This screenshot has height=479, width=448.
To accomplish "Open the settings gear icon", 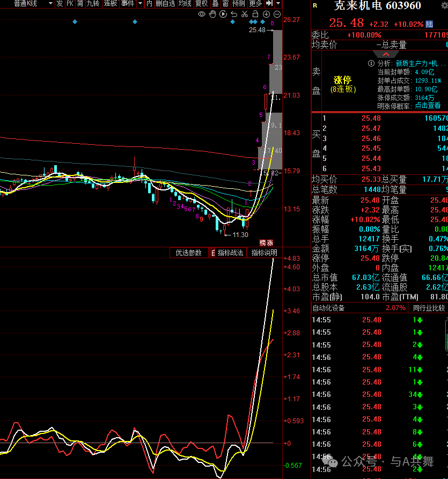I will (444, 5).
